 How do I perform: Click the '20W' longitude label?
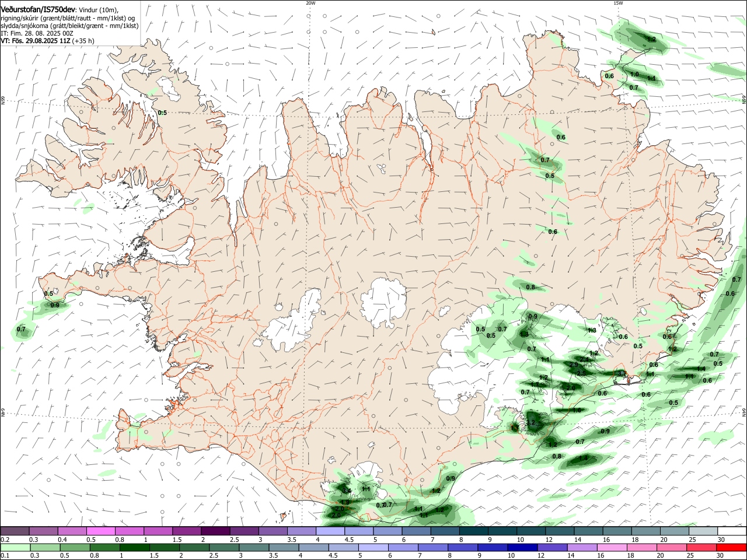tap(310, 3)
